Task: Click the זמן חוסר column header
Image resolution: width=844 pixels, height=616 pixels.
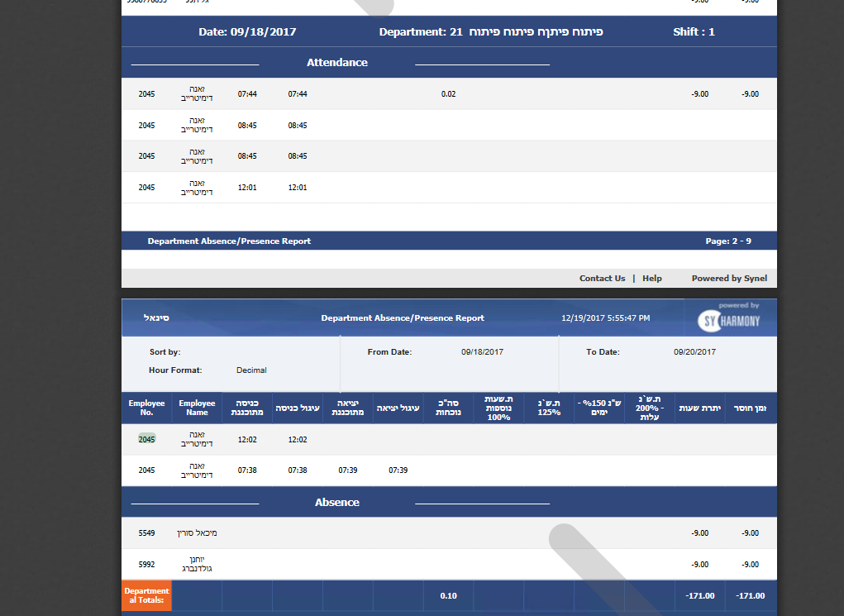Action: [751, 408]
